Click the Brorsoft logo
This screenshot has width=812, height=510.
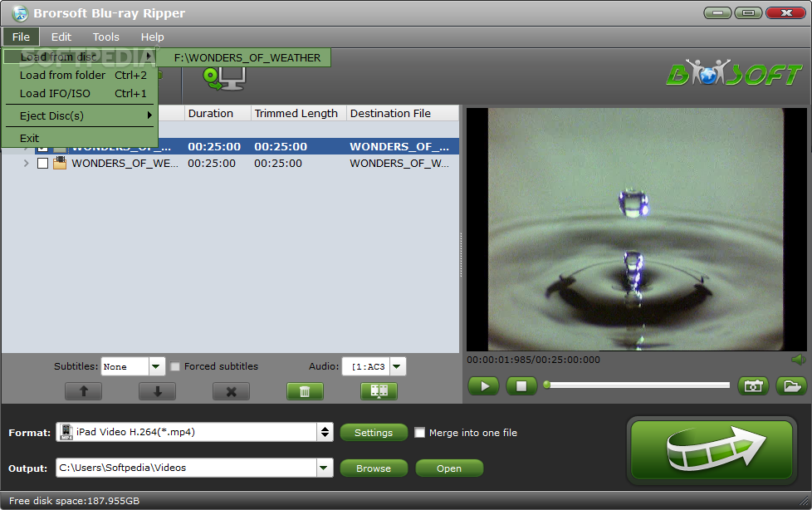(734, 74)
